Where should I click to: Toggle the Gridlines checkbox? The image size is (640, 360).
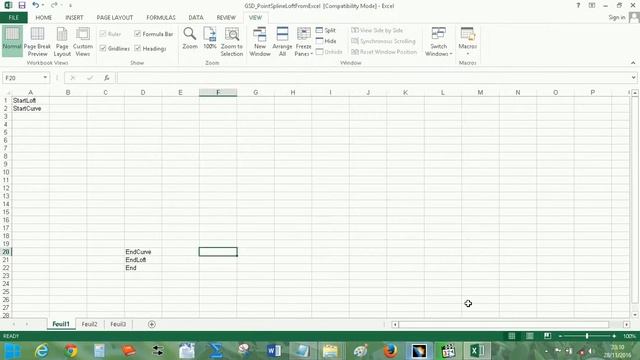(115, 49)
